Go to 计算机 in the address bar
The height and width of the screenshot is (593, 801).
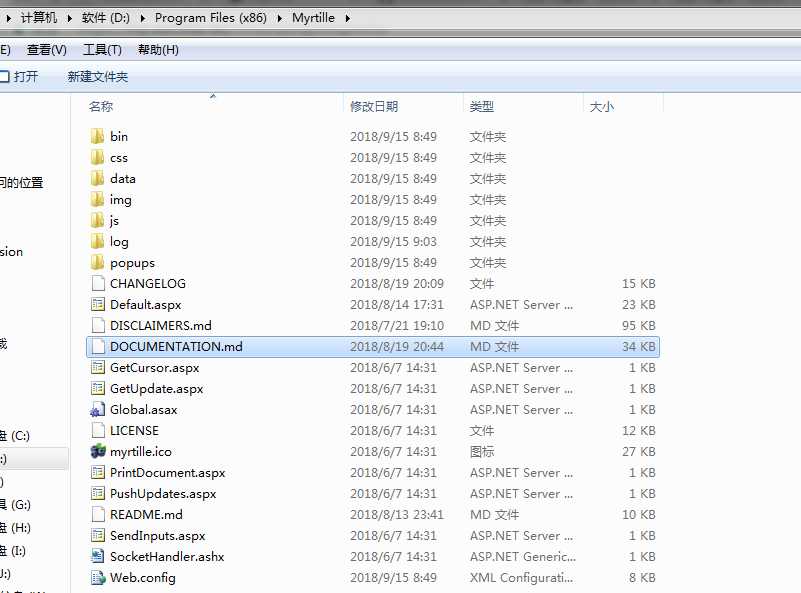[x=39, y=18]
